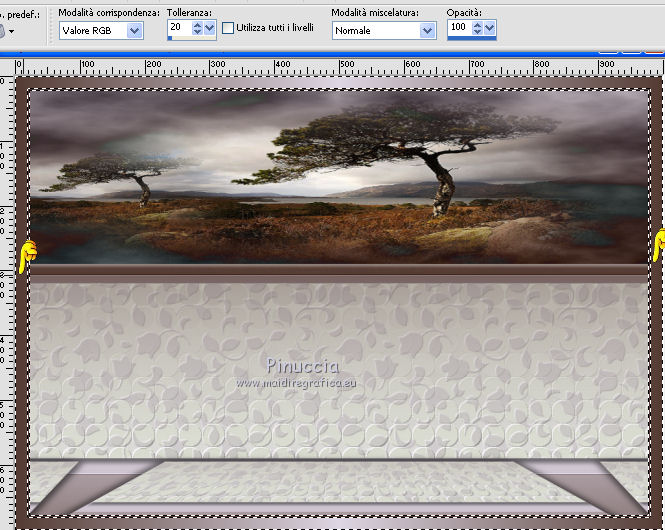Adjust the Tolleranza slider bar
The height and width of the screenshot is (530, 665).
coord(192,38)
